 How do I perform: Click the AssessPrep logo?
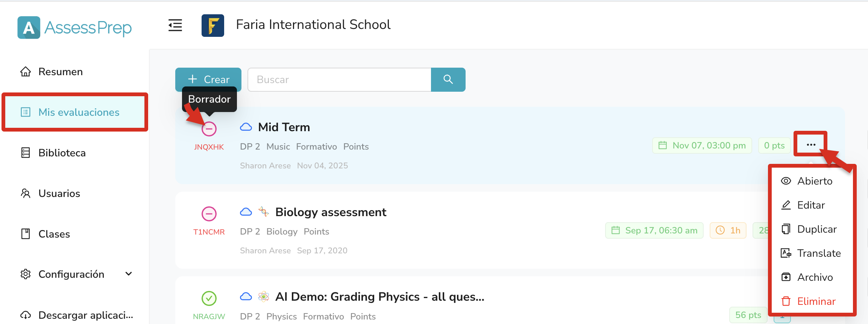(x=74, y=27)
